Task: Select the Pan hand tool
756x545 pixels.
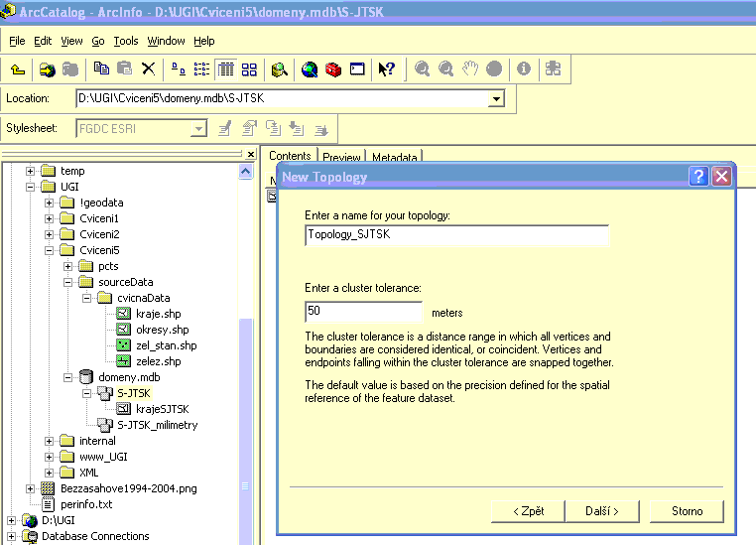Action: click(x=470, y=68)
